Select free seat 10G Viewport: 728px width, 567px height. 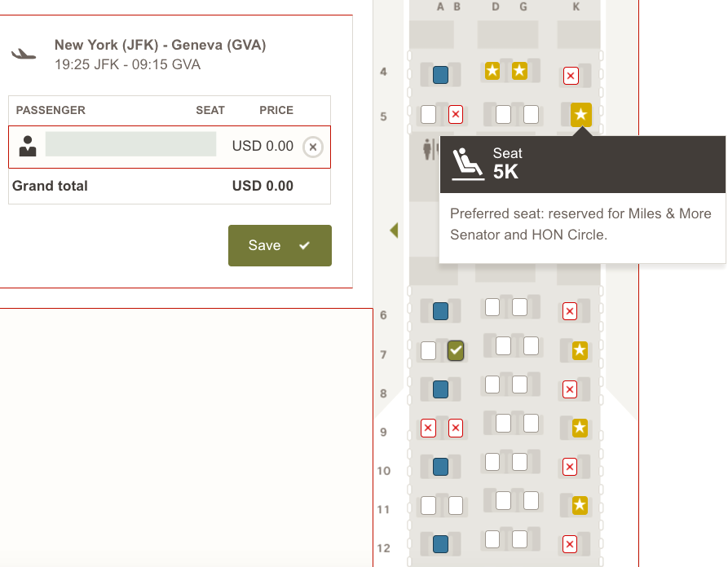(519, 462)
